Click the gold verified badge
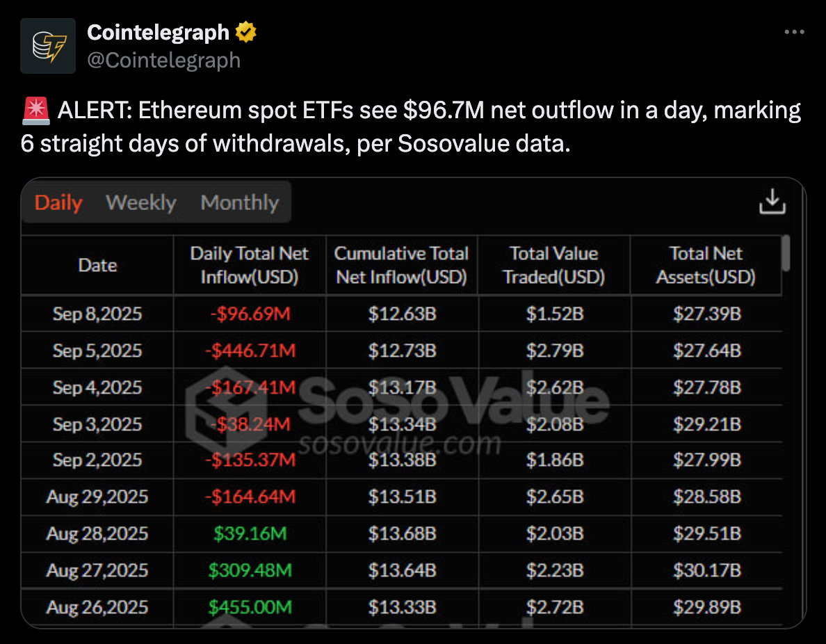Screen dimensions: 826x644 [245, 32]
